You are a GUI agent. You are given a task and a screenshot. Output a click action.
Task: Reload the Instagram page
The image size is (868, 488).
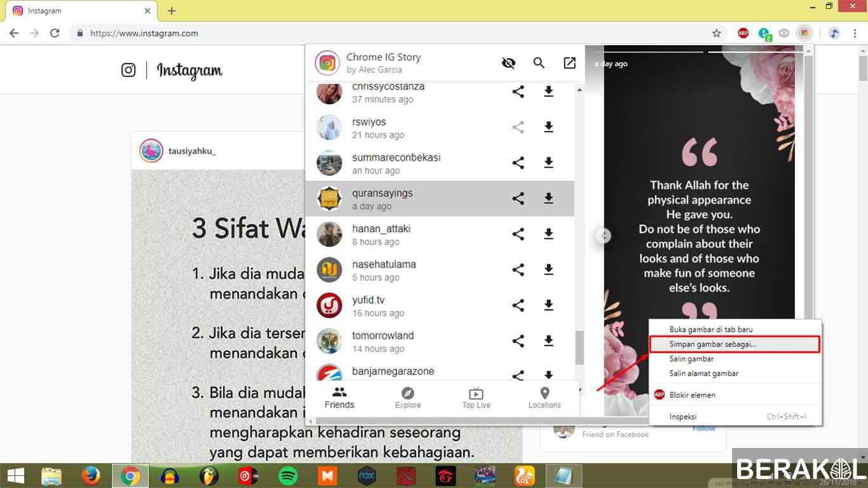point(55,33)
